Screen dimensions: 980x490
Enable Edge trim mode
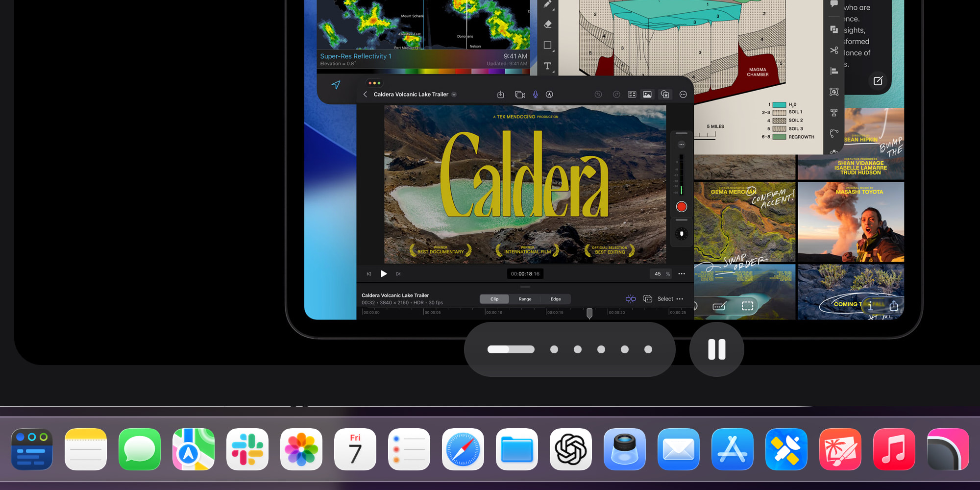coord(556,299)
